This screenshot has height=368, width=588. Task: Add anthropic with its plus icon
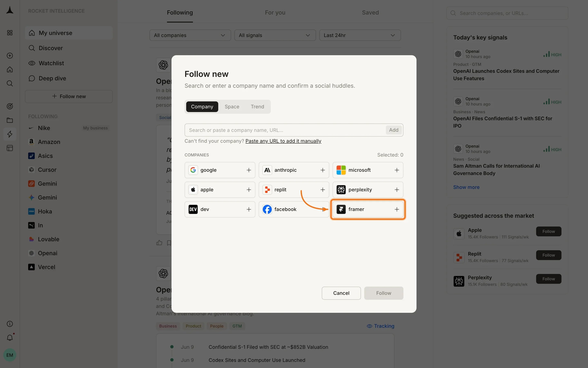tap(323, 170)
